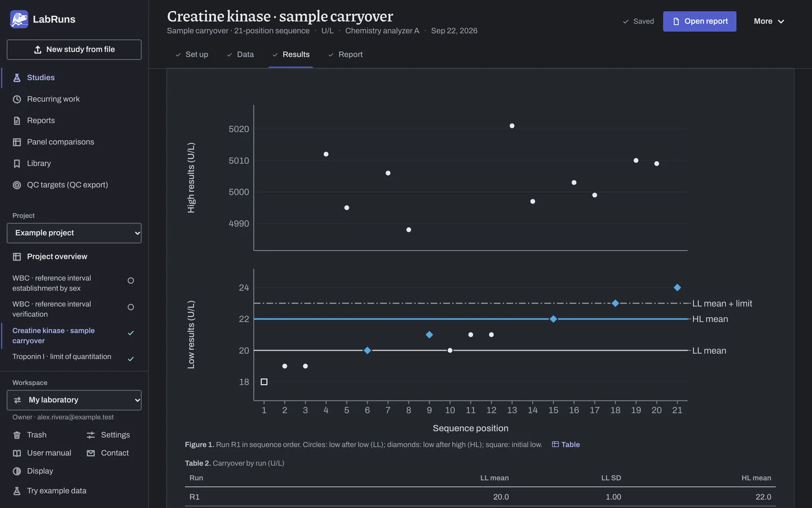The width and height of the screenshot is (812, 508).
Task: Switch to the Set up tab
Action: pyautogui.click(x=192, y=55)
